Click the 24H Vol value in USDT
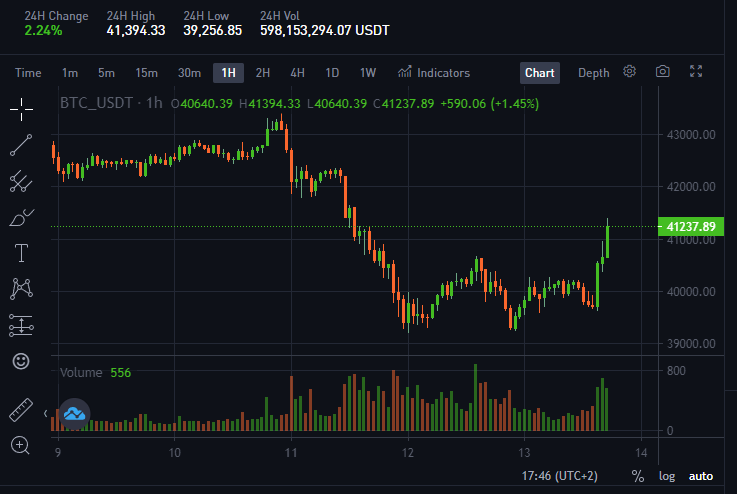The height and width of the screenshot is (494, 737). (x=325, y=31)
